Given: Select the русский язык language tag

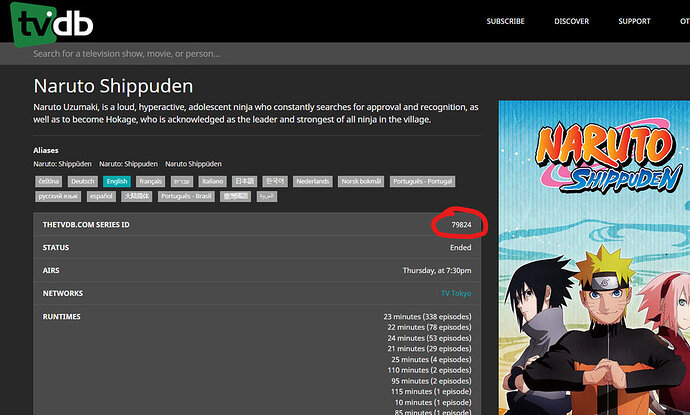Looking at the screenshot, I should (58, 196).
